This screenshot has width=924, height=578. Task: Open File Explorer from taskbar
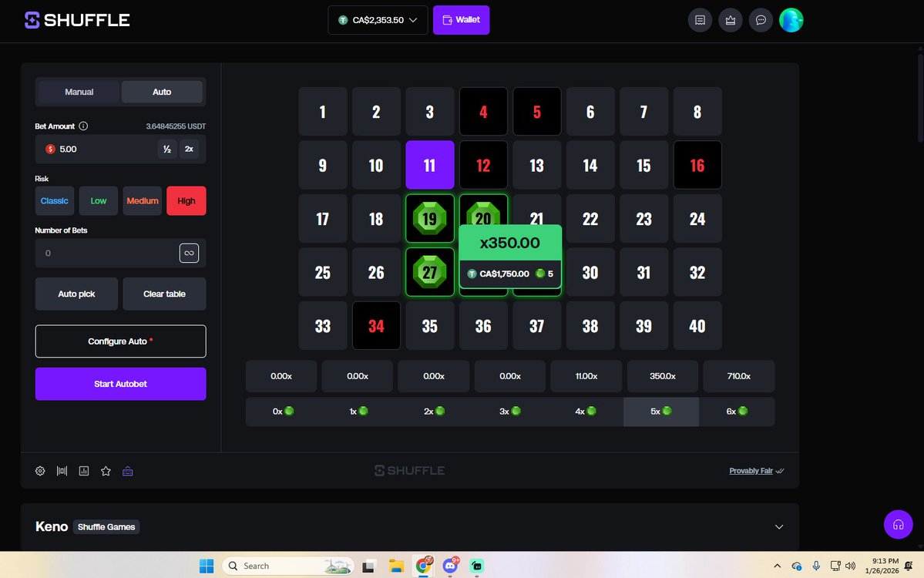tap(396, 566)
